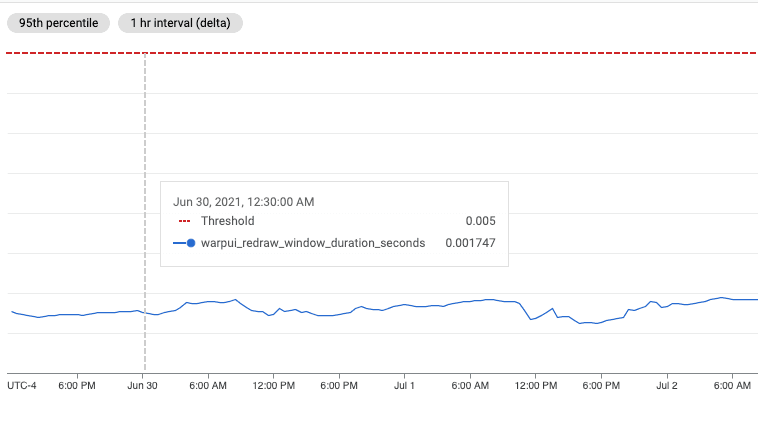
Task: Click the UTC-4 timezone label
Action: (21, 384)
